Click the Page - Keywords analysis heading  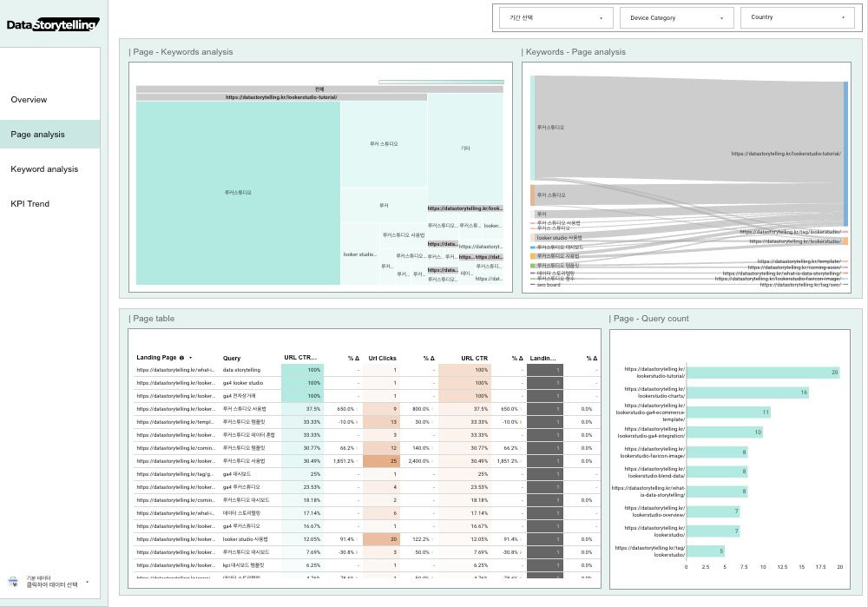(x=182, y=52)
